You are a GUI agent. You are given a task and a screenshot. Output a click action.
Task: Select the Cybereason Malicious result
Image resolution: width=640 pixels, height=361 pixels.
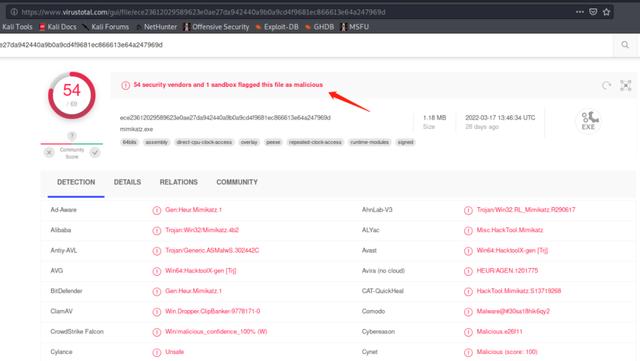coord(500,332)
